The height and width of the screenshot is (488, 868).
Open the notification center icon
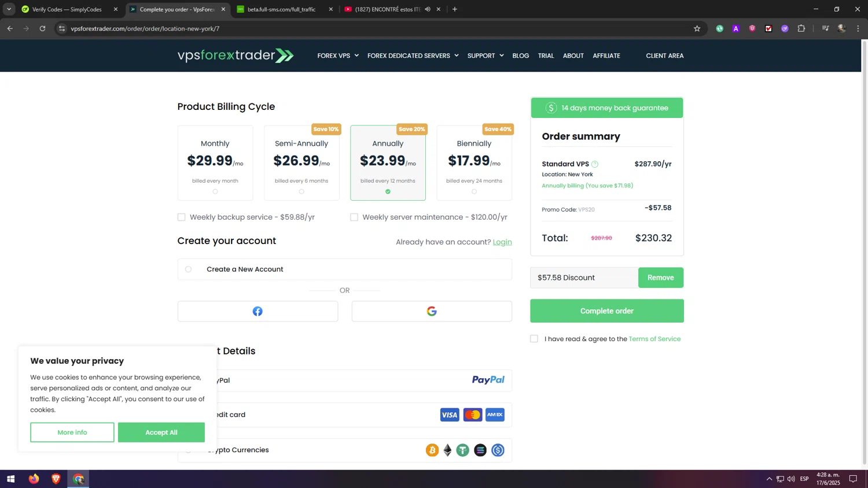click(x=853, y=479)
